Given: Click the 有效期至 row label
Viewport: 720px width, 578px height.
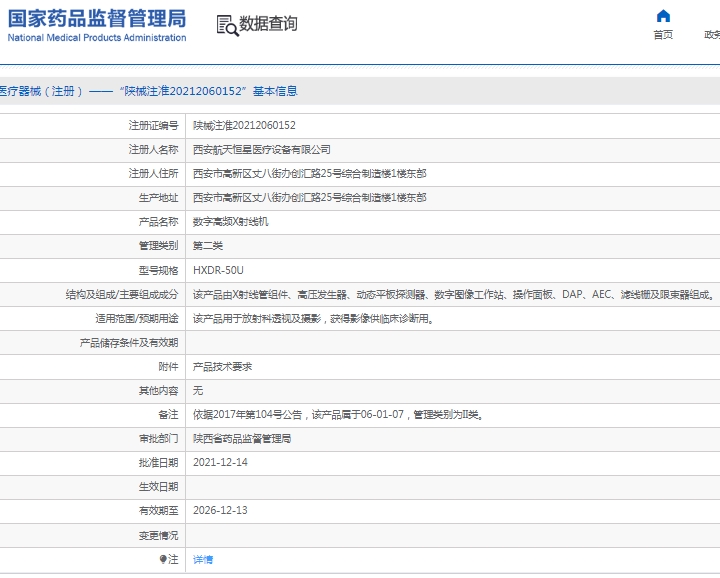Looking at the screenshot, I should (x=158, y=511).
